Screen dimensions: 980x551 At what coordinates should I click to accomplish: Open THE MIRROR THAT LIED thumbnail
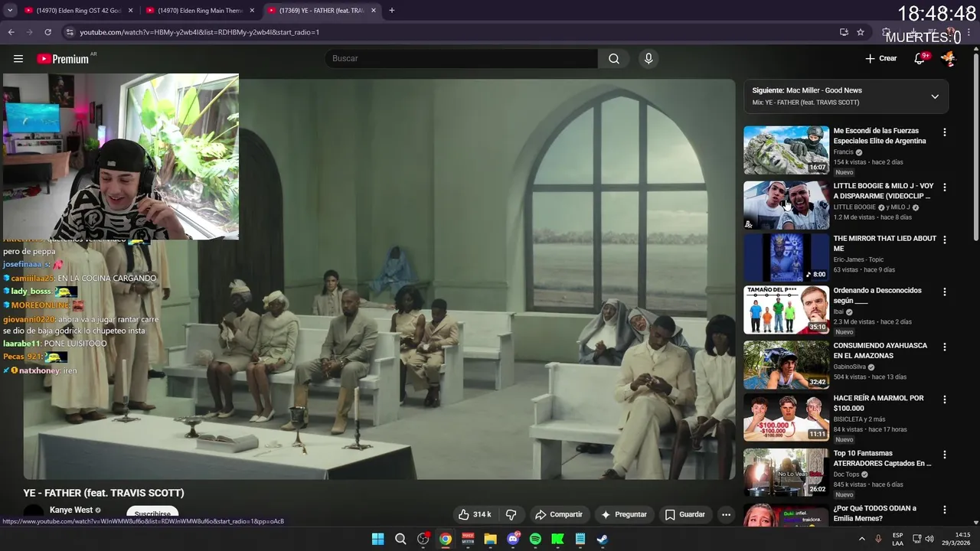pos(786,258)
